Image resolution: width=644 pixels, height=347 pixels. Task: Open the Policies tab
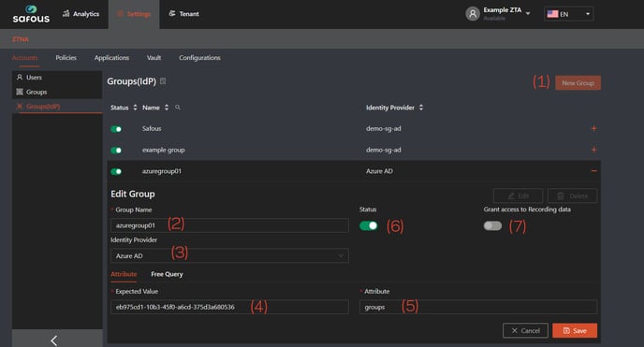66,58
